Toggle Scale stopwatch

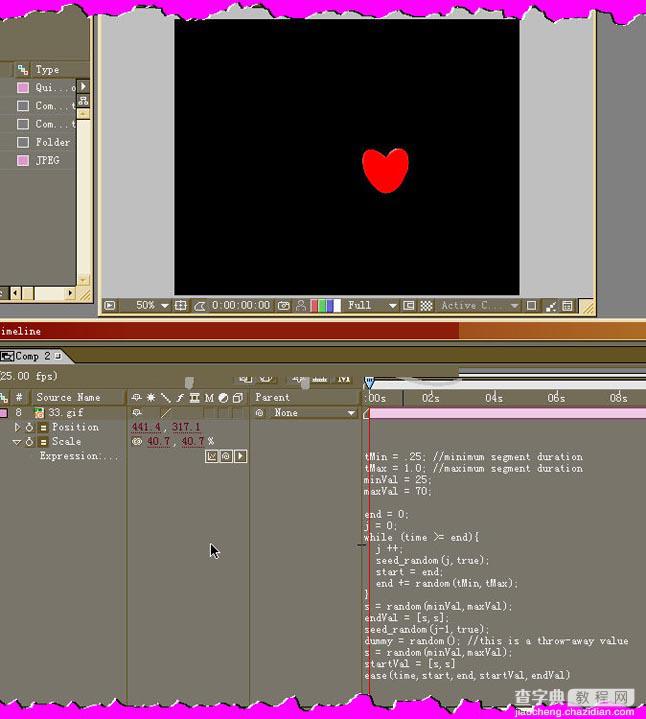point(29,442)
